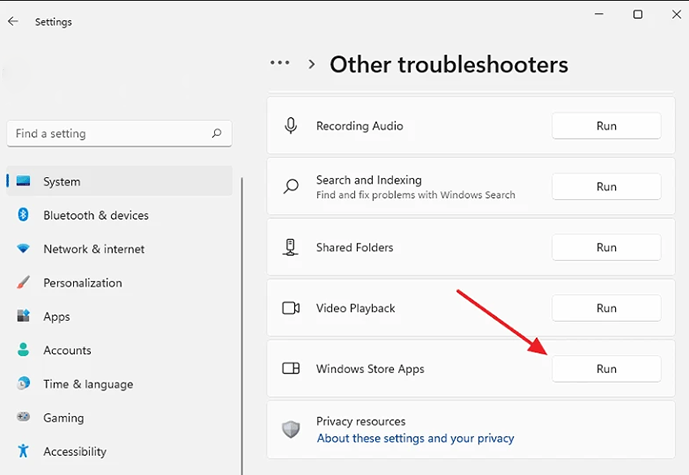Click the Privacy resources label
Viewport: 689px width, 475px height.
(x=361, y=421)
